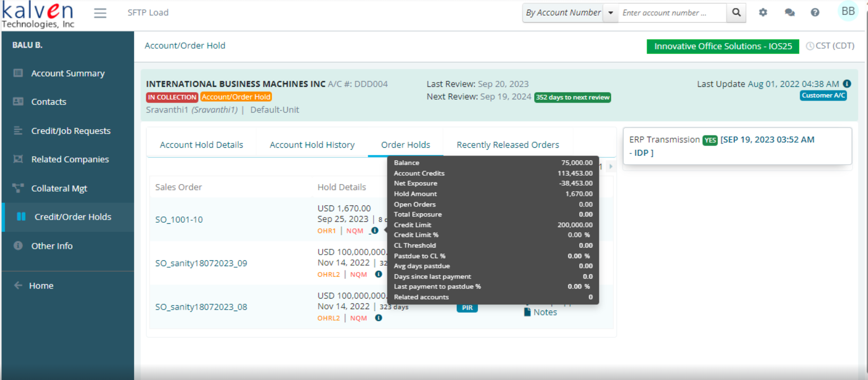Open the Credit/Order Holds sidebar item

(x=68, y=217)
